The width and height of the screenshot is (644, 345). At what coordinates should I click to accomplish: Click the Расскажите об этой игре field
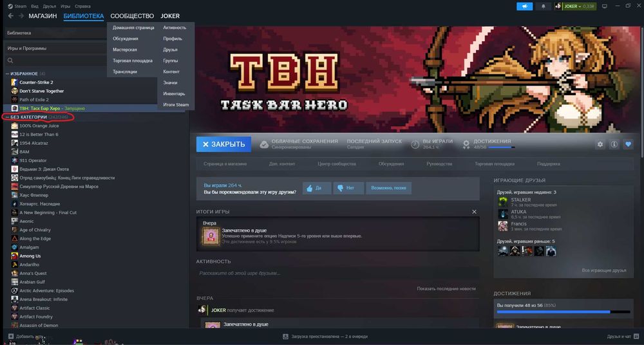click(x=337, y=273)
